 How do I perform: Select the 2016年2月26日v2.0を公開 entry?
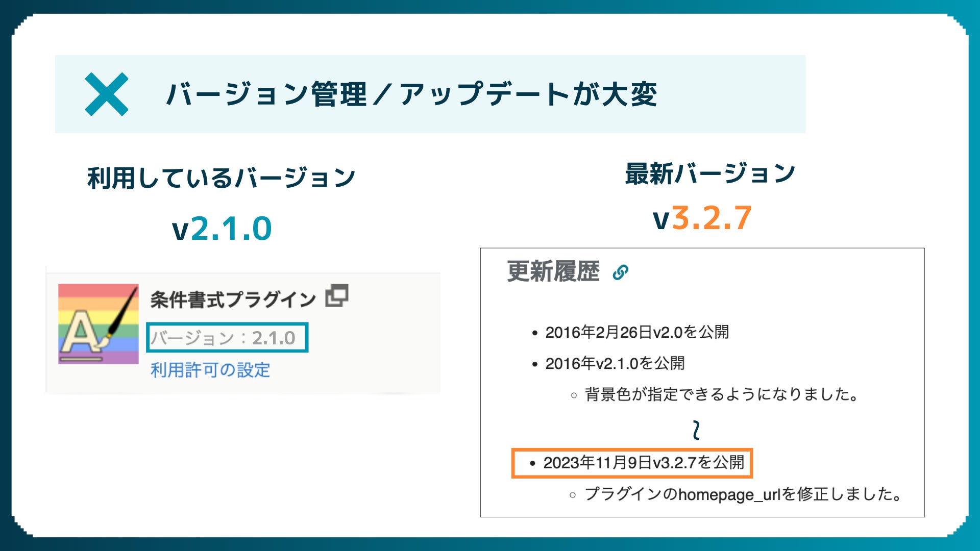click(636, 332)
